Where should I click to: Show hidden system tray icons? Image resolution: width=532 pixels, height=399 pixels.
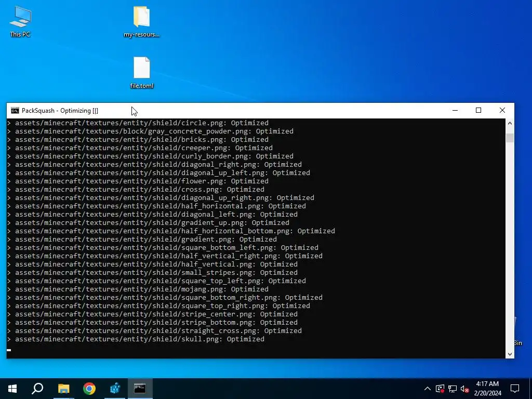click(x=428, y=389)
